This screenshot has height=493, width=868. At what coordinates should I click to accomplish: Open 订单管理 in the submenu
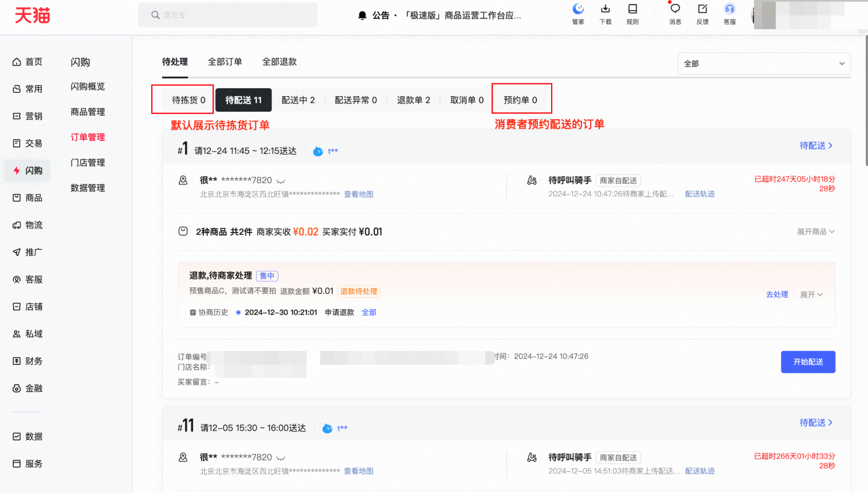click(x=88, y=137)
